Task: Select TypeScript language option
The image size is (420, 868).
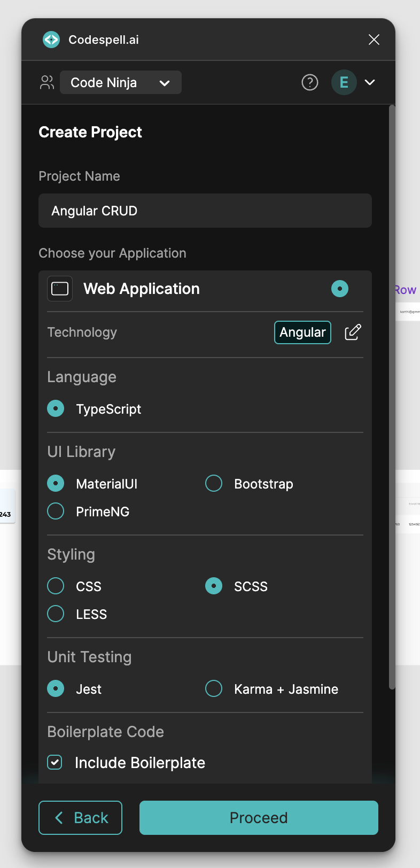Action: pyautogui.click(x=56, y=408)
